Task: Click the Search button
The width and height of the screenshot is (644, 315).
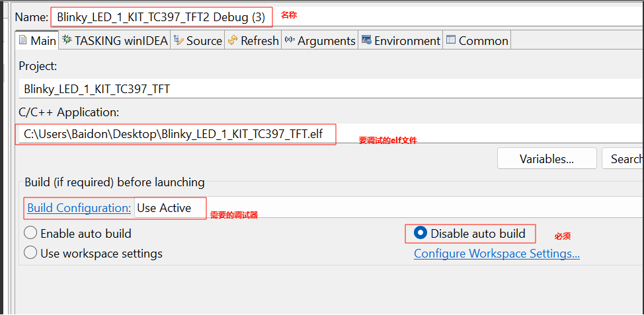Action: coord(625,158)
